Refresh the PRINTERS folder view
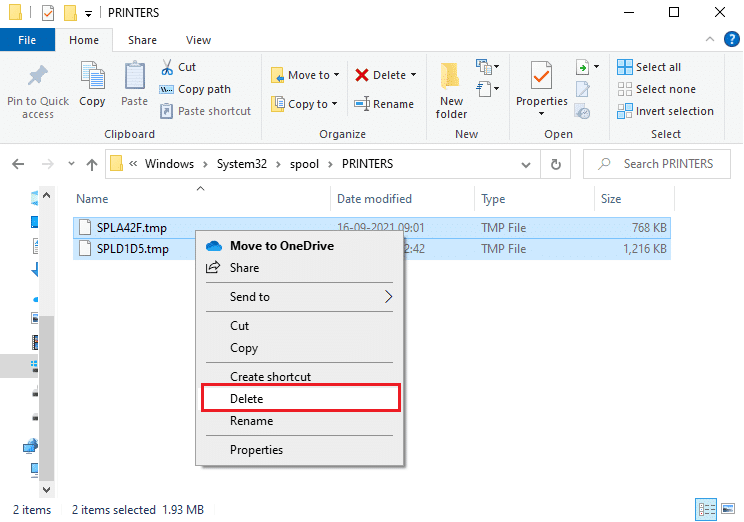This screenshot has width=744, height=522. (x=556, y=164)
